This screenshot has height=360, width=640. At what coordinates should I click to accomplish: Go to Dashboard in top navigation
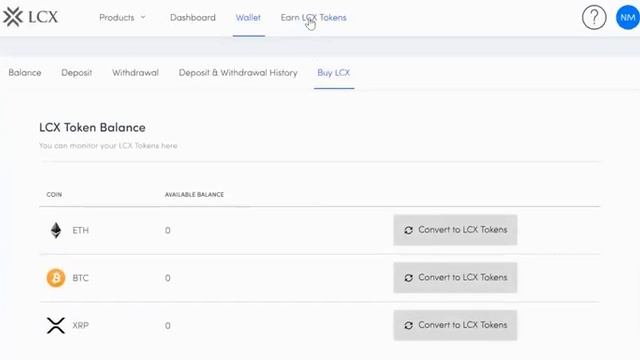193,18
